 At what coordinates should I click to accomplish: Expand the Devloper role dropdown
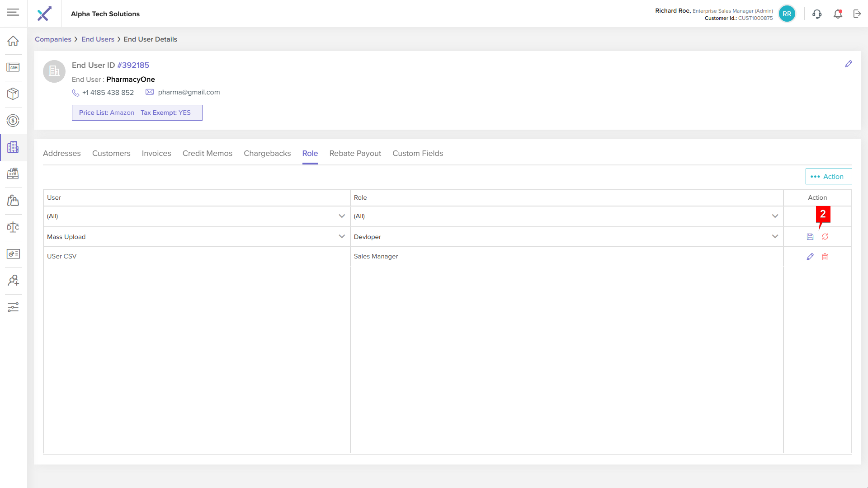pos(774,237)
